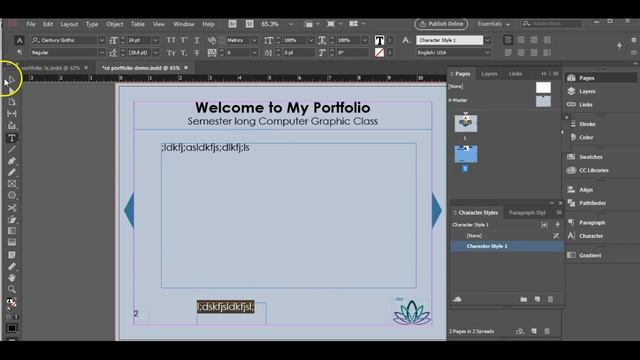Toggle Strikethrough formatting
The height and width of the screenshot is (360, 640).
[197, 53]
